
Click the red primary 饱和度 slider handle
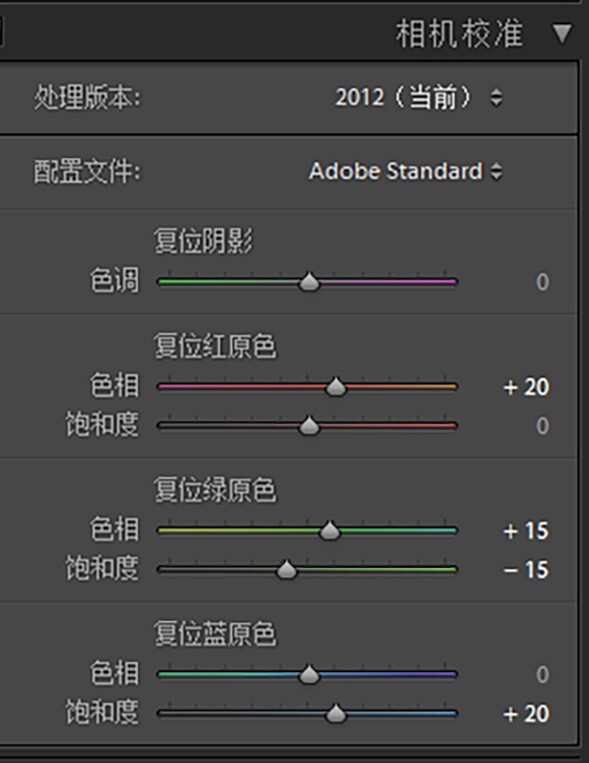[x=309, y=426]
